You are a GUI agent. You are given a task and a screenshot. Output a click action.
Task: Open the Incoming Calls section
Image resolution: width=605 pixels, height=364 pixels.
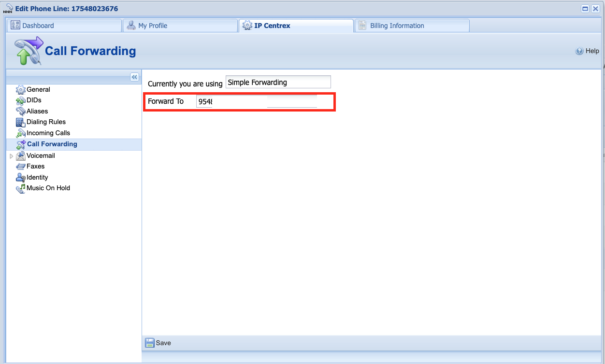21,133
